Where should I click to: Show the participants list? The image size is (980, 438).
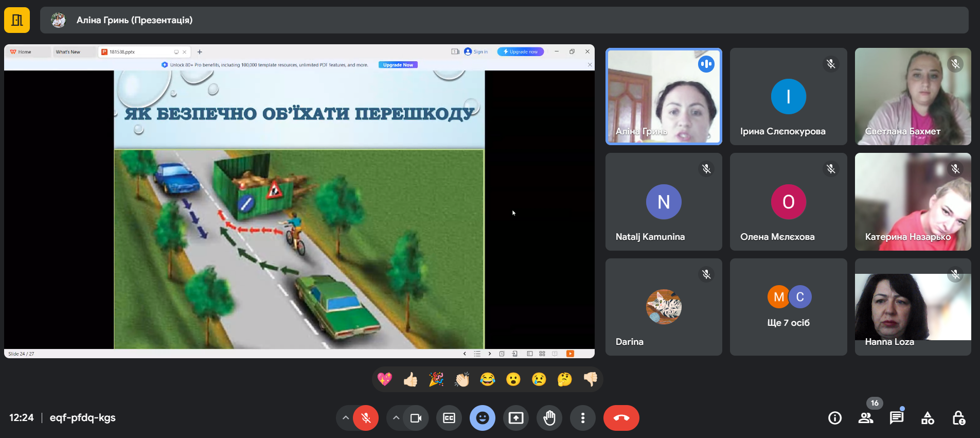pyautogui.click(x=866, y=418)
